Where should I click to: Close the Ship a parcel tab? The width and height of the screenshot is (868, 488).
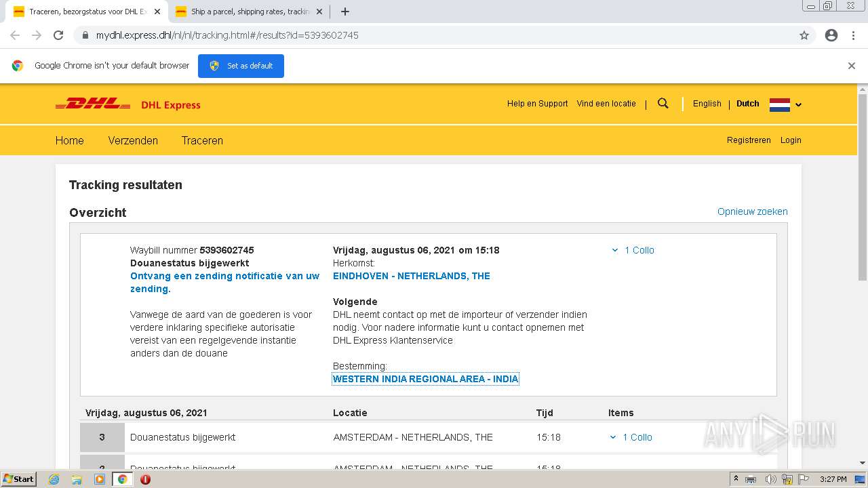(x=319, y=12)
